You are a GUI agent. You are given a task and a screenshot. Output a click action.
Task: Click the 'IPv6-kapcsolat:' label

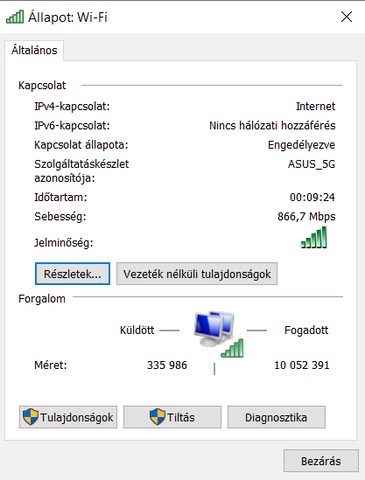tap(72, 126)
